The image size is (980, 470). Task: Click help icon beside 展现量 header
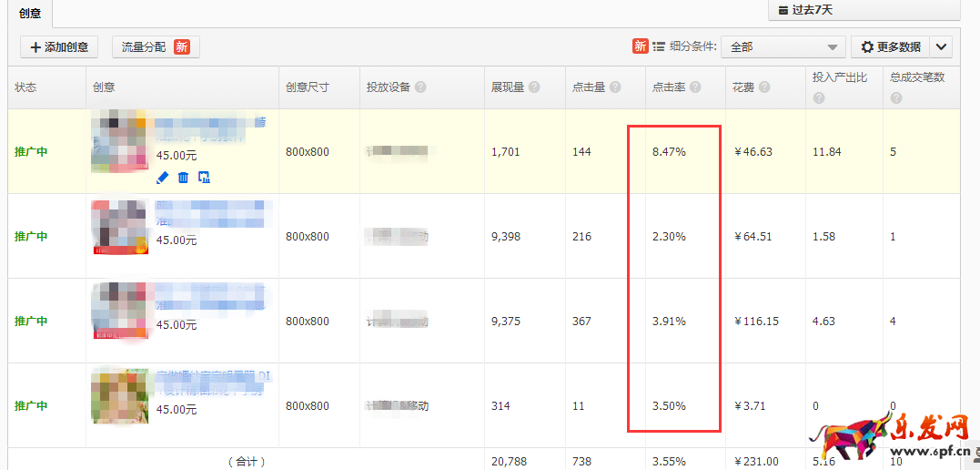[x=534, y=87]
